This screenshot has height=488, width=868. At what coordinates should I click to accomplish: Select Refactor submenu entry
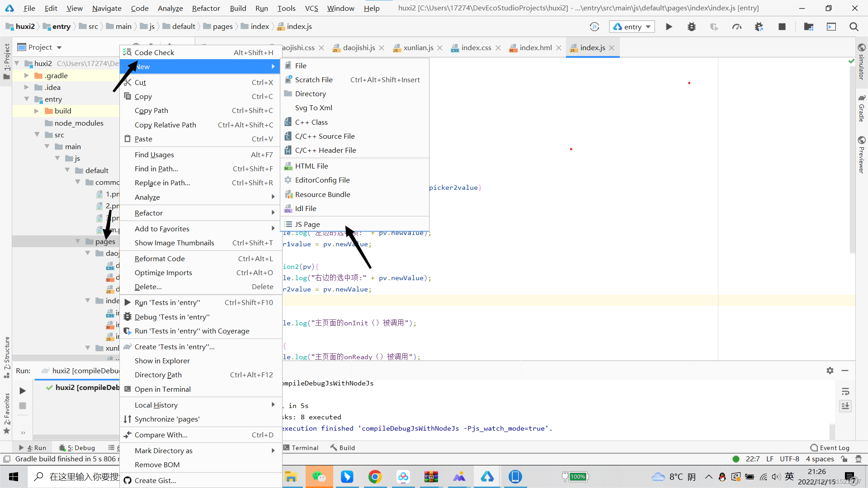pyautogui.click(x=200, y=213)
